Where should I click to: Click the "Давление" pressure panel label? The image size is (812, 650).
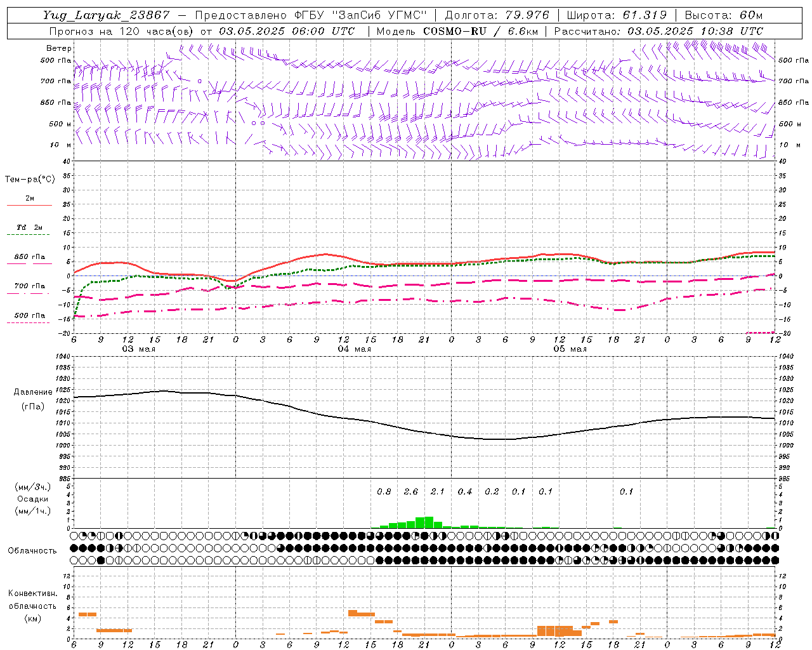click(x=33, y=392)
